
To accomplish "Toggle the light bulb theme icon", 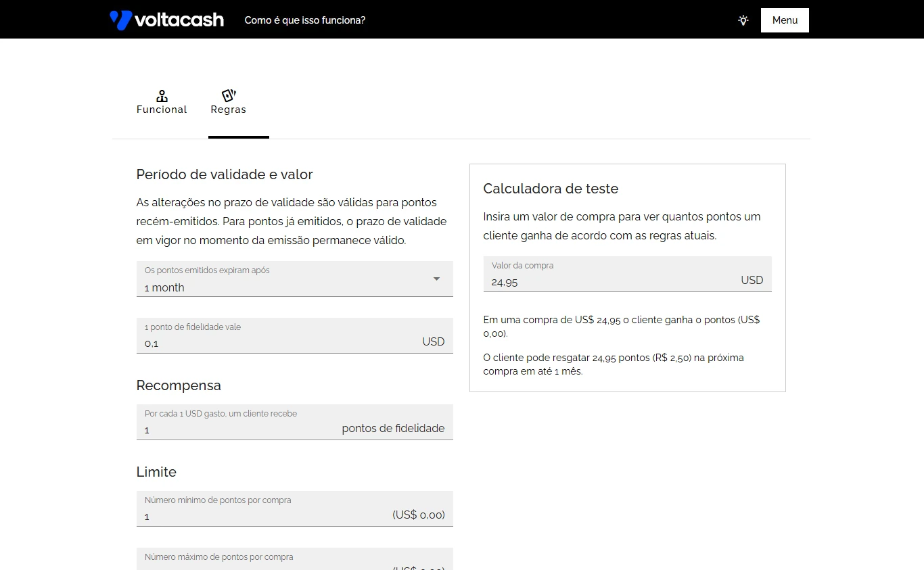I will click(x=743, y=20).
